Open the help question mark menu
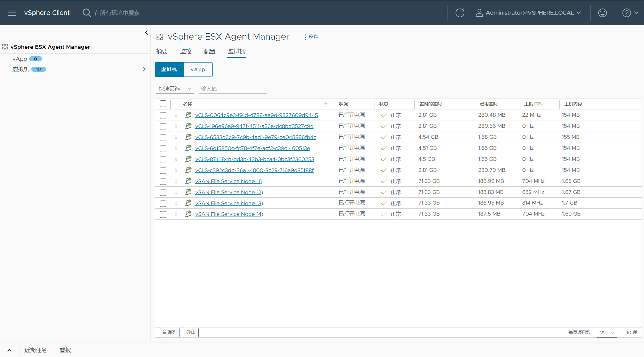 click(x=626, y=13)
